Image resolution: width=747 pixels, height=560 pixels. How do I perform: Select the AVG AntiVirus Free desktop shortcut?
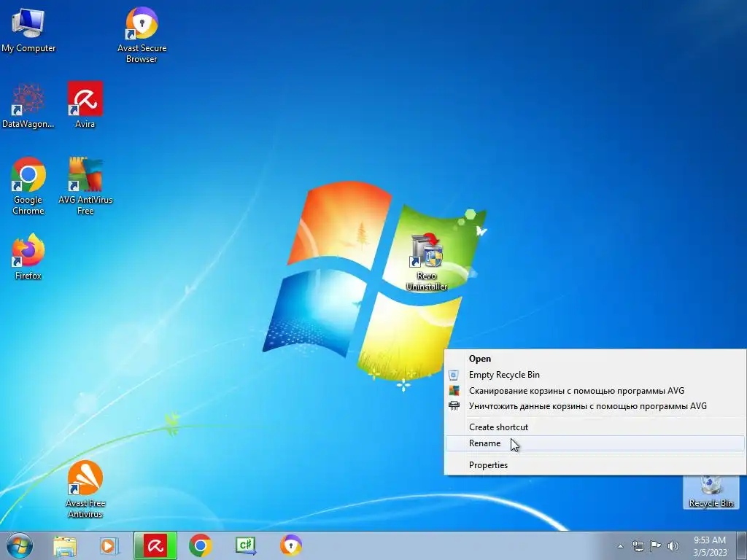point(85,186)
